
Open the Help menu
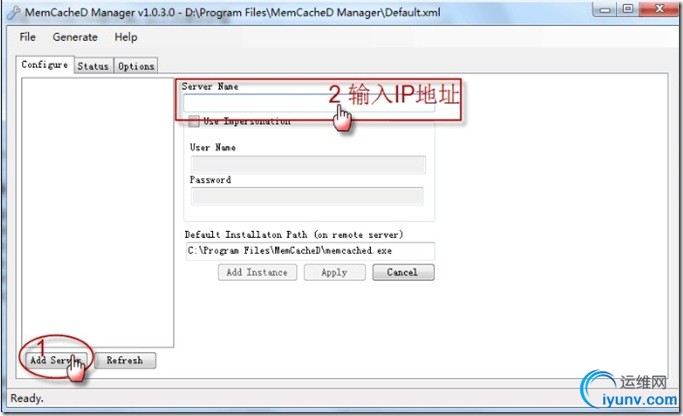(126, 37)
